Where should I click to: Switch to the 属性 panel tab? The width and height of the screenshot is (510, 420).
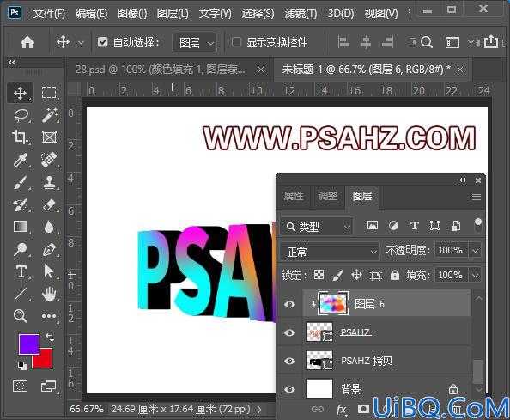(293, 196)
